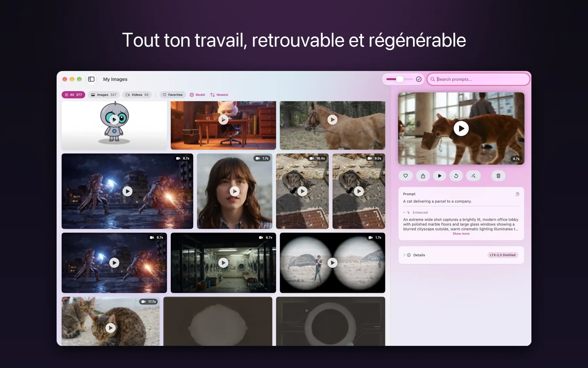
Task: Click the regenerate circular arrow icon
Action: (456, 176)
